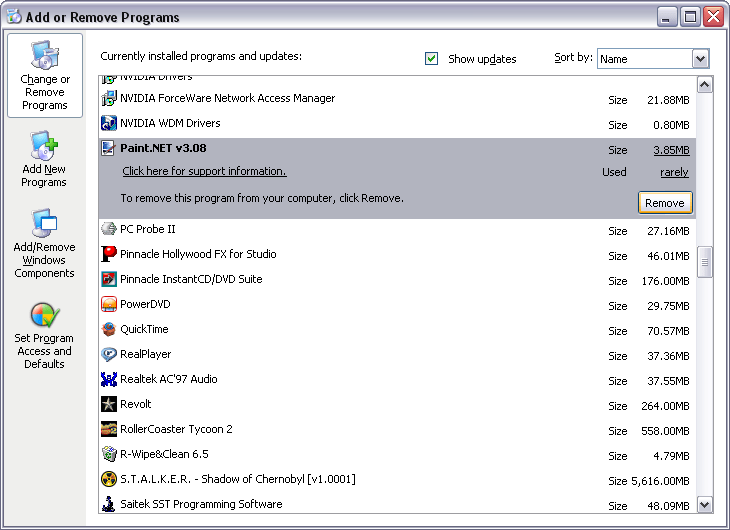Click the RollerCoaster Tycoon 2 icon
Screen dimensions: 730x530
(108, 429)
